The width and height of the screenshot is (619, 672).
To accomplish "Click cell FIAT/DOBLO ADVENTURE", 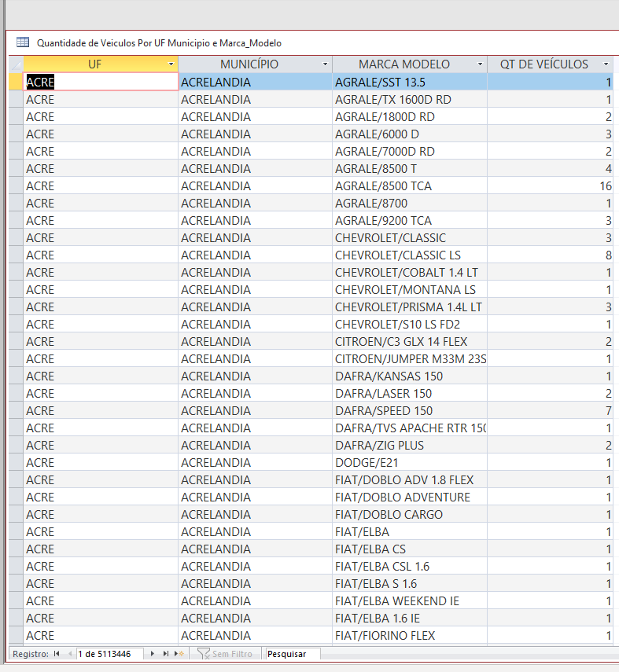I will (410, 498).
